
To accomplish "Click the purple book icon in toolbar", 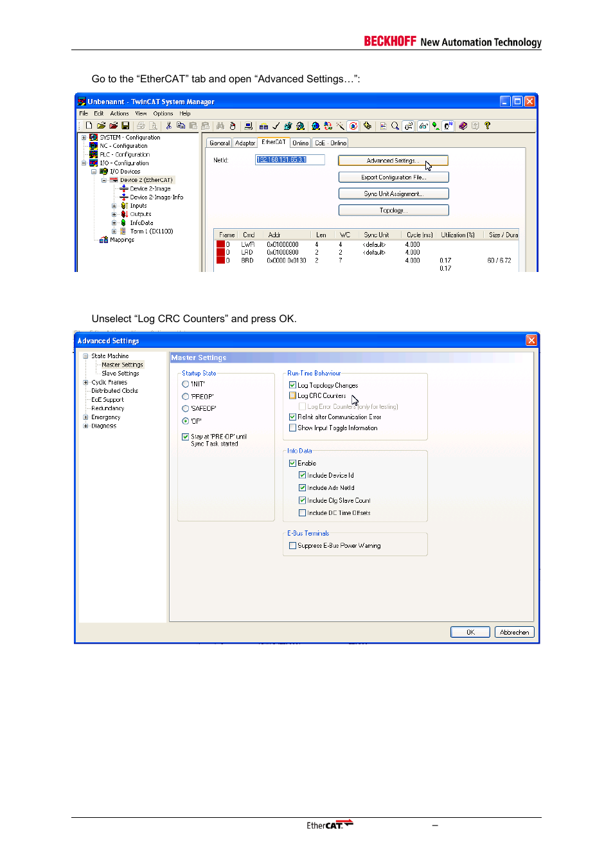I will point(463,126).
